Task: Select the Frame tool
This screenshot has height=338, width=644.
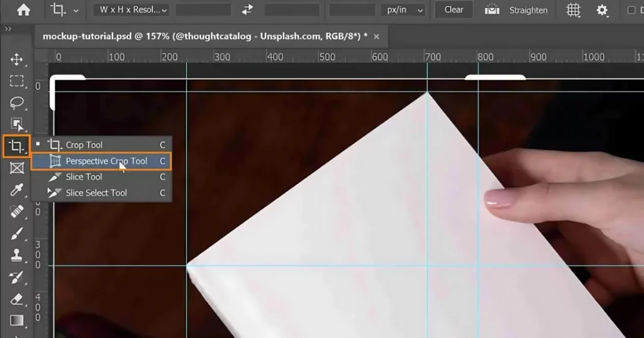Action: coord(16,168)
